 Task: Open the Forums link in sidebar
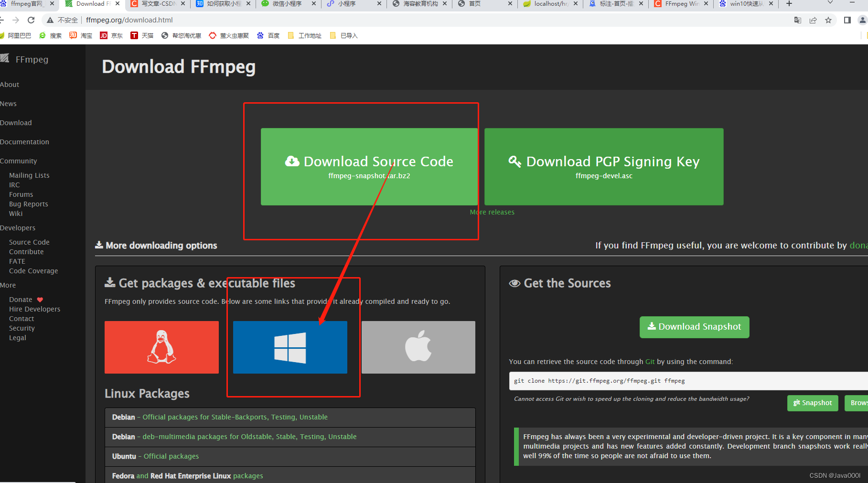click(x=21, y=194)
